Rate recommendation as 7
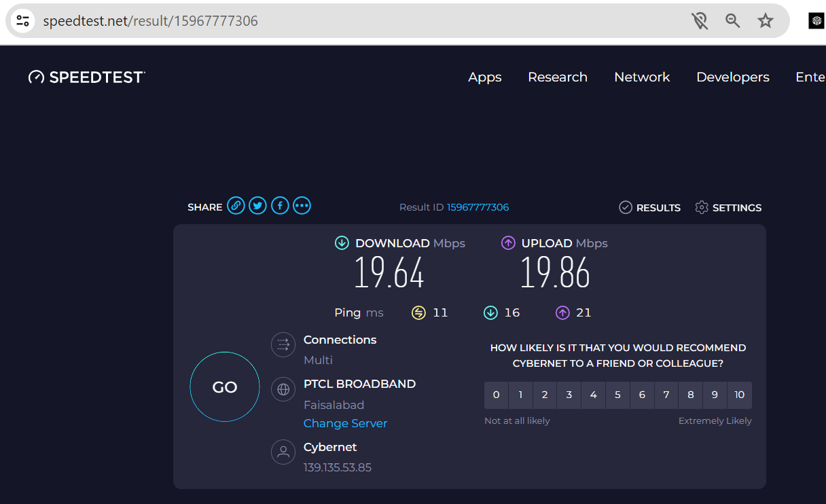The width and height of the screenshot is (826, 504). pyautogui.click(x=666, y=395)
